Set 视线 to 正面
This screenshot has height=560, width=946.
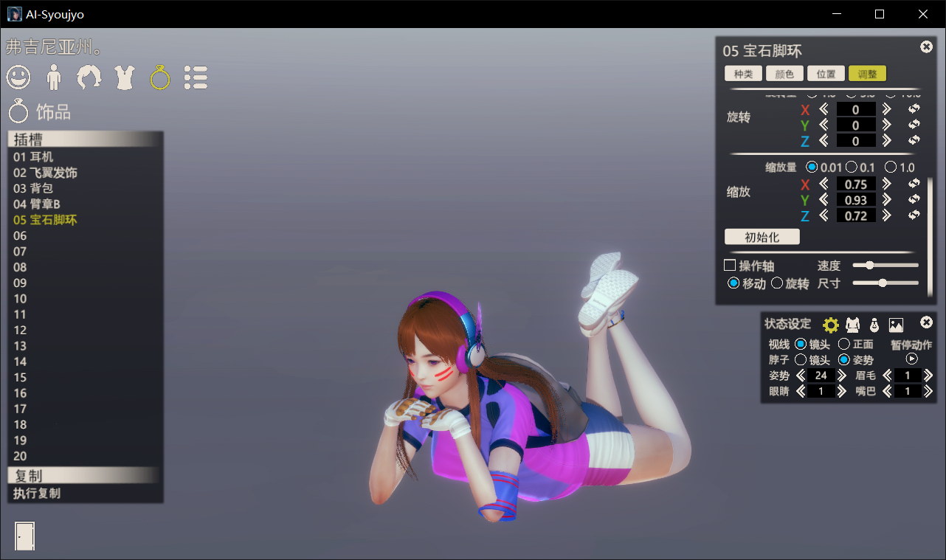(x=844, y=345)
